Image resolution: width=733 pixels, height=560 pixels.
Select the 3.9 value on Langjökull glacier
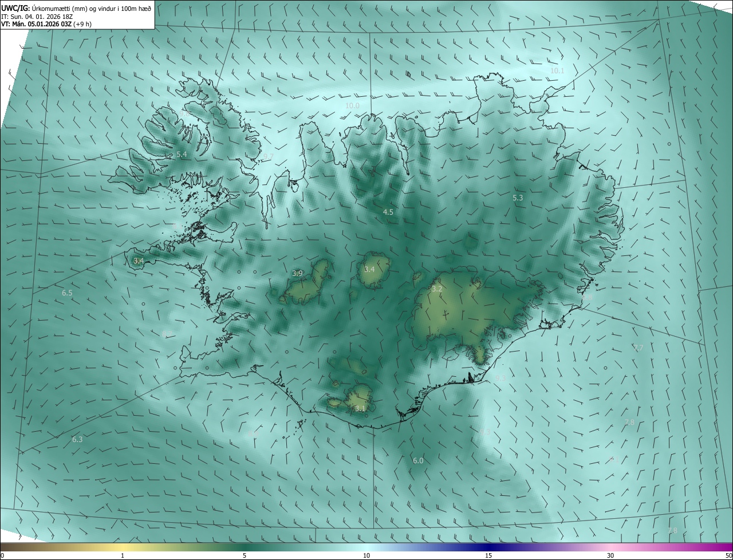pos(297,273)
